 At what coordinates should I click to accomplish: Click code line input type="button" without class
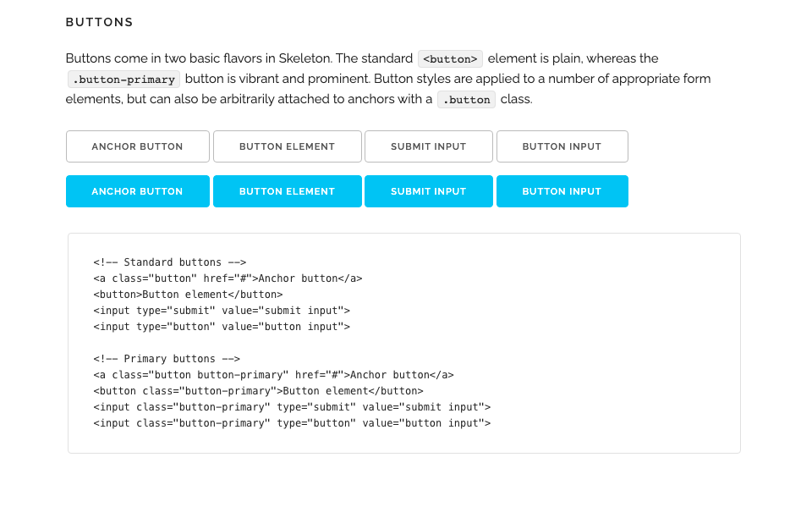222,327
